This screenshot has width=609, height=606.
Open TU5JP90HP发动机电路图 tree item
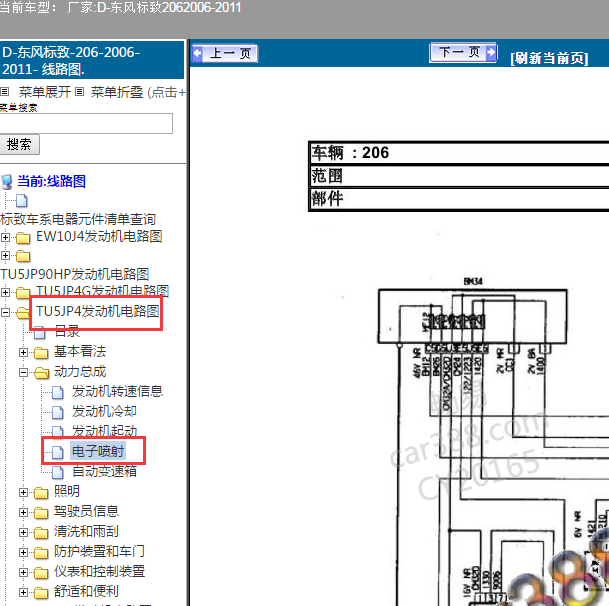pos(75,274)
